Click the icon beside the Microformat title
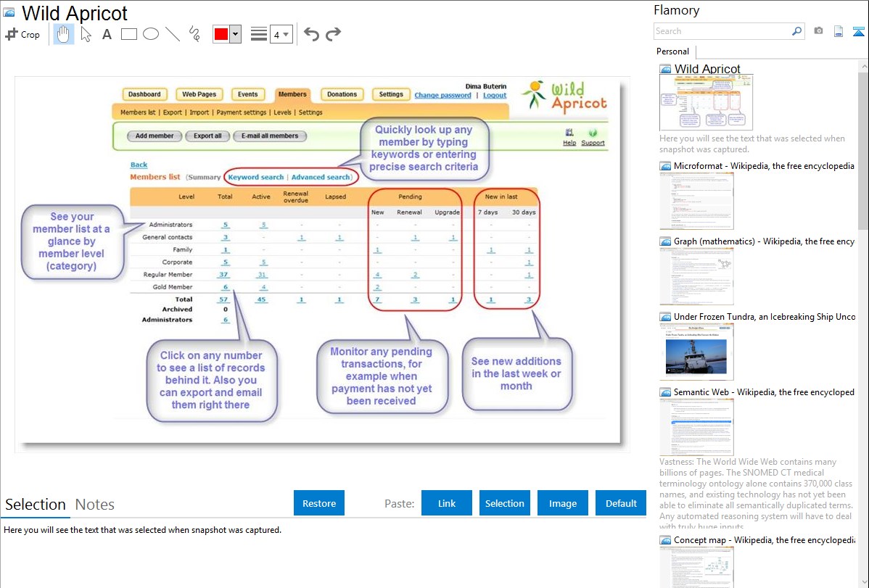The width and height of the screenshot is (869, 588). pyautogui.click(x=665, y=166)
